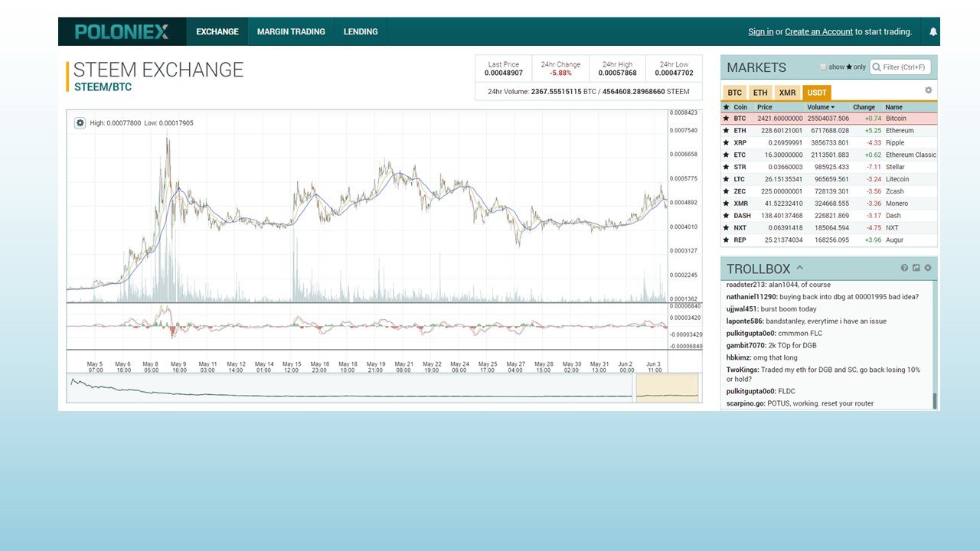
Task: Click the STEEM/BTC pair label
Action: [x=103, y=87]
